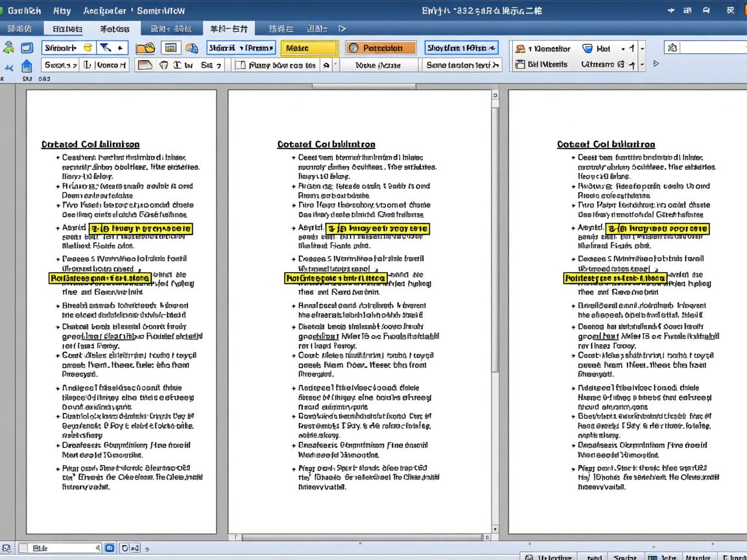Click the shield outline icon in second row
Screen dimensions: 747x560
click(x=163, y=65)
